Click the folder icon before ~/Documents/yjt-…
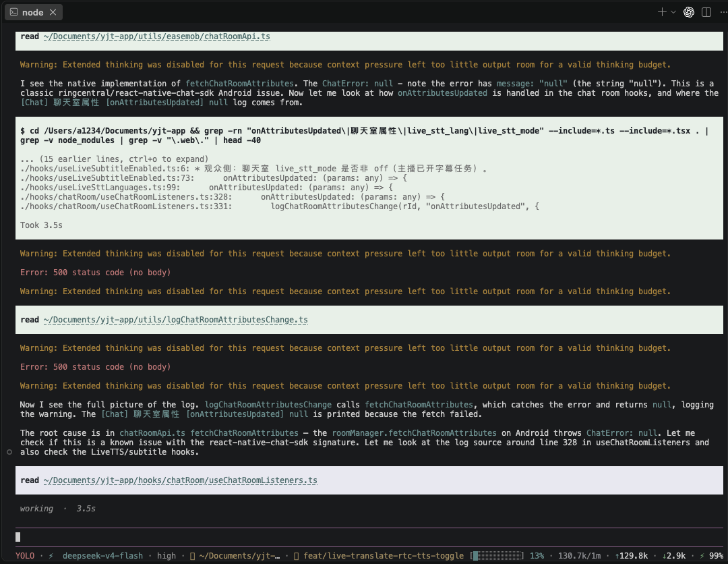728x564 pixels. pyautogui.click(x=192, y=556)
